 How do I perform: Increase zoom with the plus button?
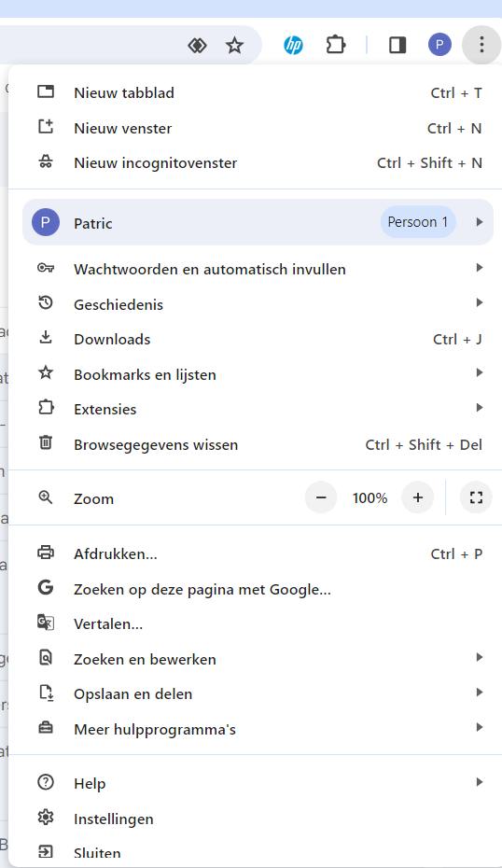[417, 497]
